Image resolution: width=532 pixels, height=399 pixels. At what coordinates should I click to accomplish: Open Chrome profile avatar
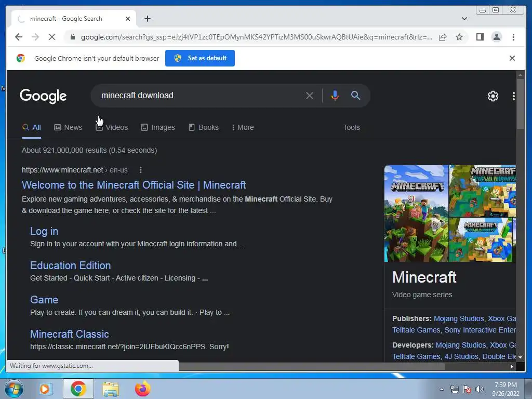tap(496, 37)
